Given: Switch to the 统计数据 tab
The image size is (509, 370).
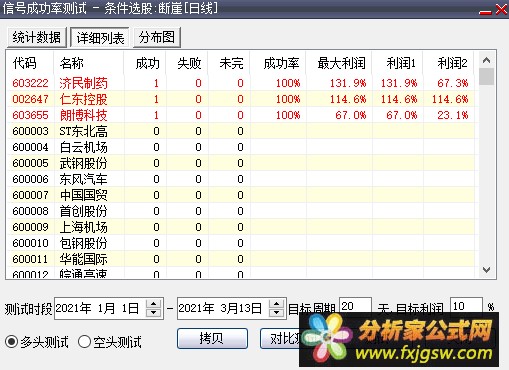Looking at the screenshot, I should point(37,37).
